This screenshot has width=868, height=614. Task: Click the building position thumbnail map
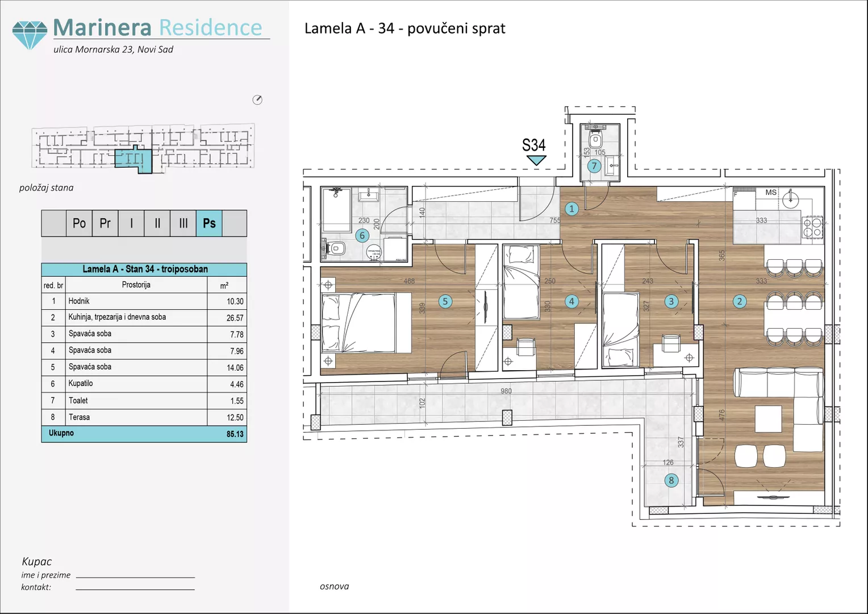143,149
